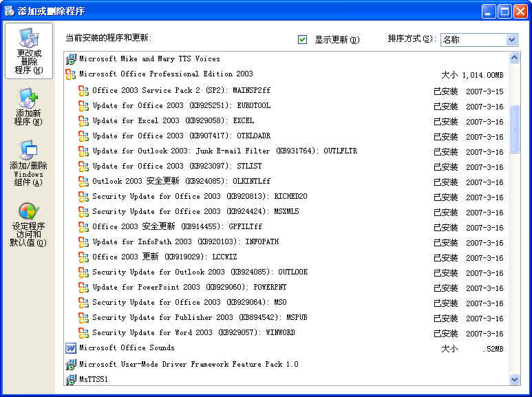The height and width of the screenshot is (397, 532).
Task: Click icon beside Outlook 2003 安全更新 OLKINTLff
Action: tap(83, 182)
